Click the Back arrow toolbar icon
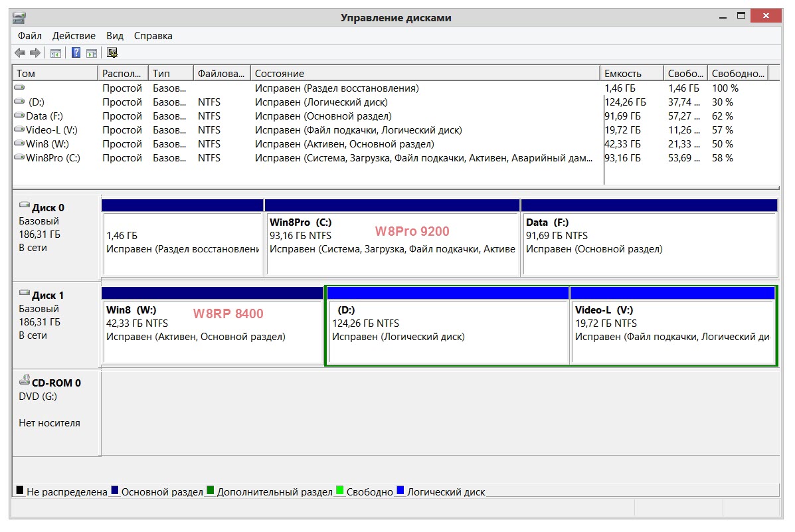The image size is (795, 532). [x=20, y=53]
